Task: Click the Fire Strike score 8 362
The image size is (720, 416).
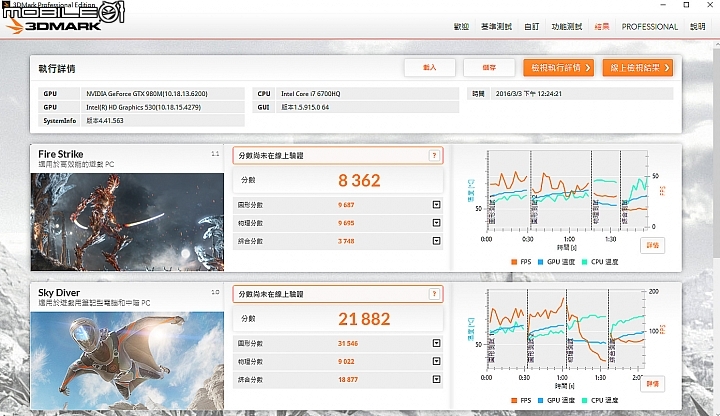Action: point(359,180)
